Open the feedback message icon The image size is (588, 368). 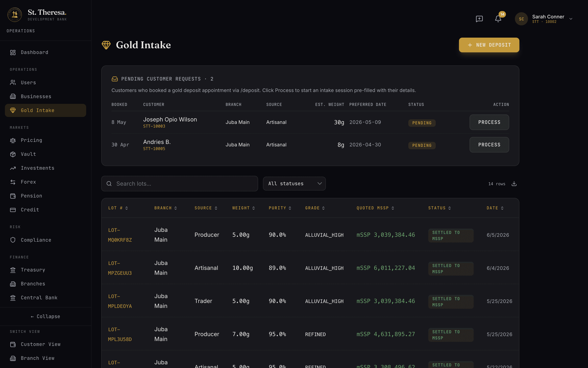[x=479, y=19]
